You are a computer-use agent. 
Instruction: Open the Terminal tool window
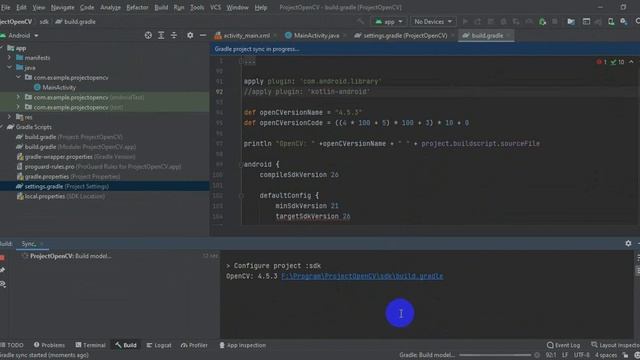coord(91,345)
